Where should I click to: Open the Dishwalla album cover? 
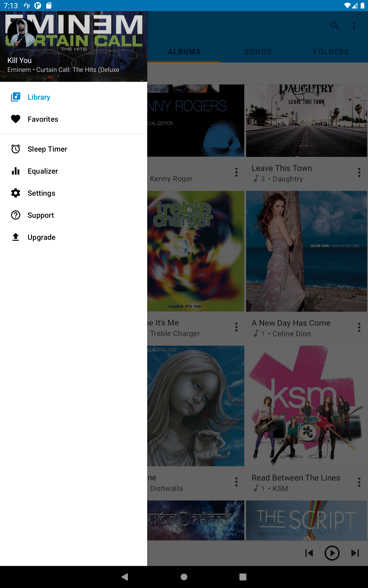coord(196,406)
